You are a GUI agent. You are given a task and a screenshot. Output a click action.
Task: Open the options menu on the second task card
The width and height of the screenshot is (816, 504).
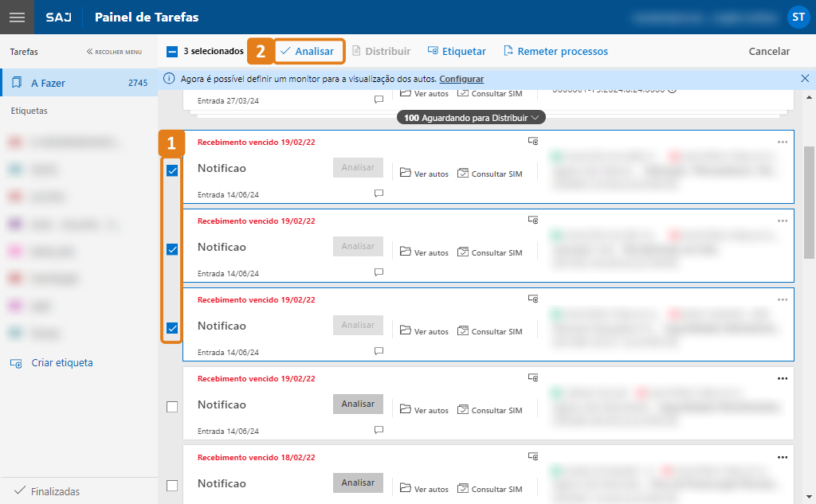(x=784, y=220)
